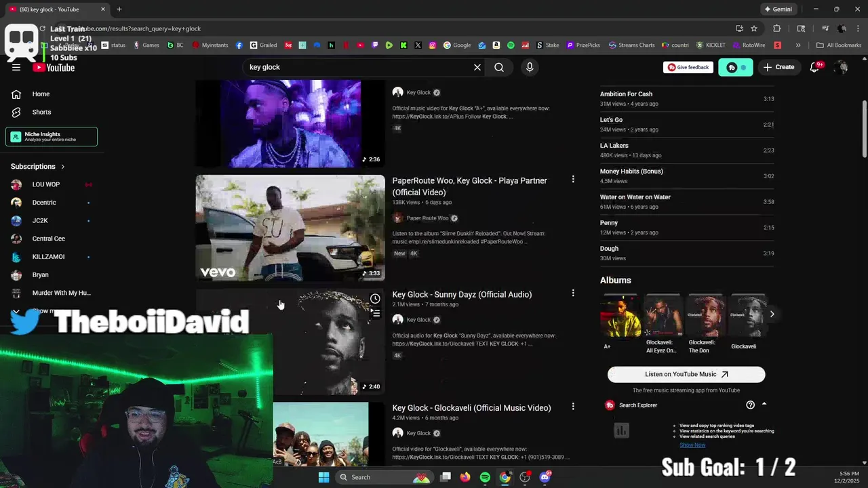Image resolution: width=868 pixels, height=488 pixels.
Task: Open a new browser tab with plus
Action: [119, 9]
